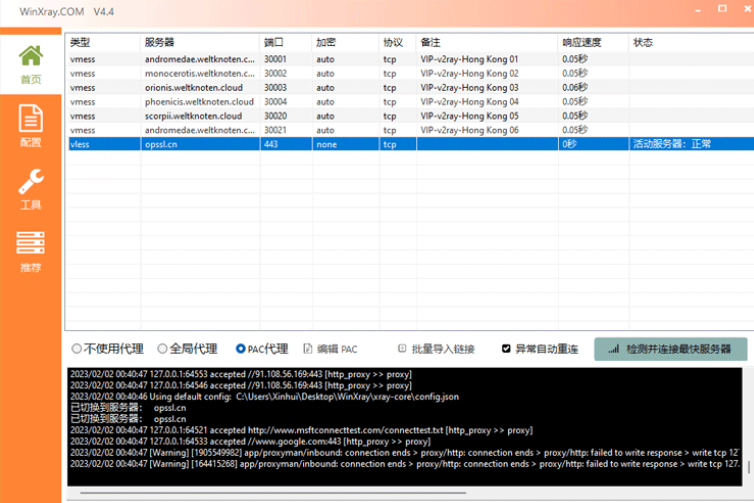
Task: Click orionis.weltknoten.cloud server cell
Action: point(200,88)
